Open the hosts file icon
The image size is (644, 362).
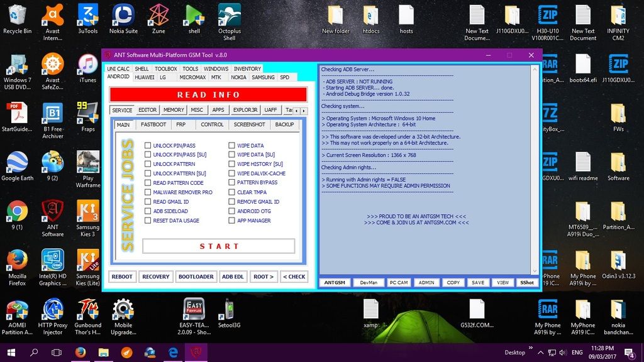tap(406, 19)
